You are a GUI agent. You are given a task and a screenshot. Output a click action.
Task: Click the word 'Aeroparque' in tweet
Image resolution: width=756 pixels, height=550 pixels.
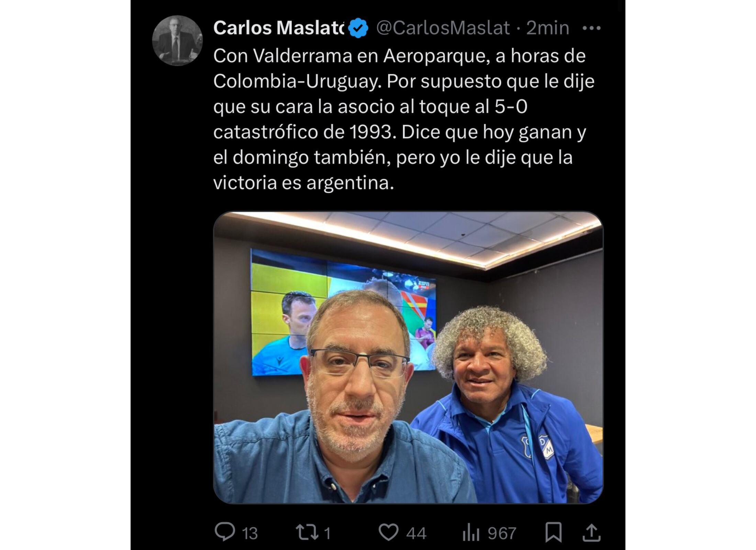click(436, 56)
